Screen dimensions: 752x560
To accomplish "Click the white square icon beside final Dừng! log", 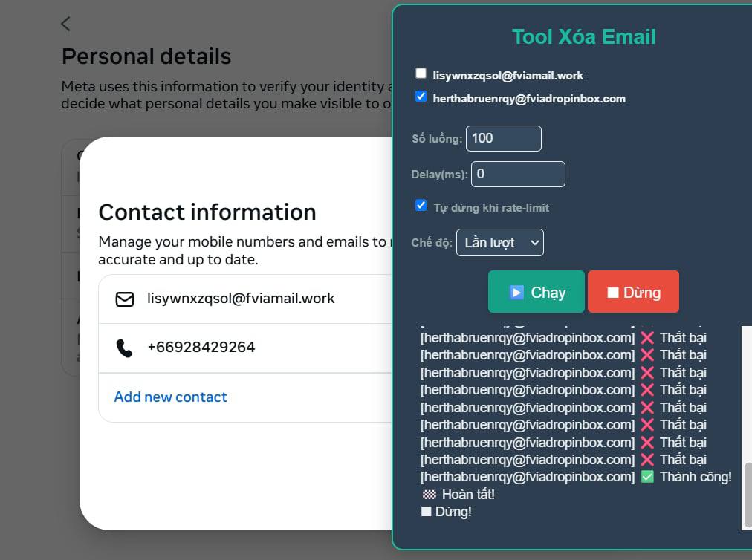I will pyautogui.click(x=426, y=512).
